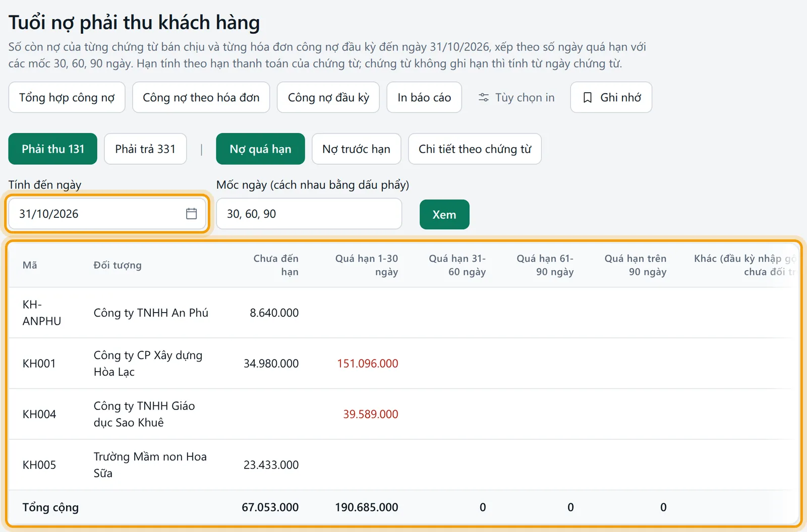Image resolution: width=807 pixels, height=532 pixels.
Task: Click the Tính đến ngày date field
Action: click(x=107, y=214)
